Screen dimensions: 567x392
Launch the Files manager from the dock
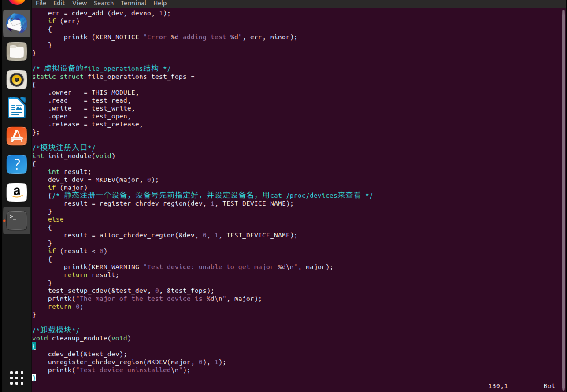click(17, 52)
